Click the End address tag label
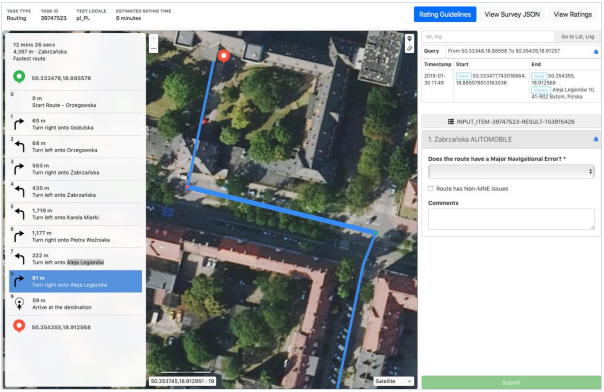 (541, 90)
